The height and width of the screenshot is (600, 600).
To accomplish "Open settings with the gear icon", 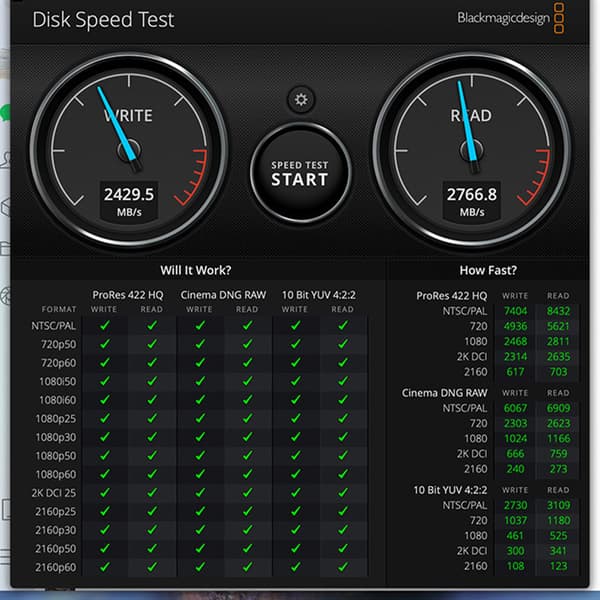I will [x=301, y=100].
